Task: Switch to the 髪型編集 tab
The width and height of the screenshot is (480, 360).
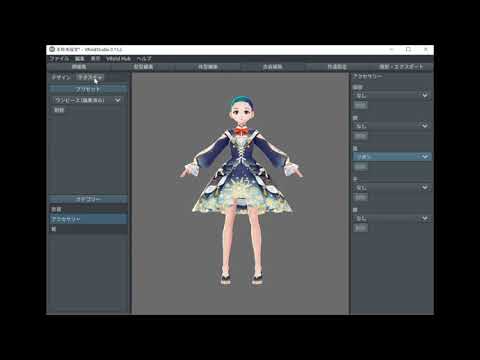Action: coord(143,67)
